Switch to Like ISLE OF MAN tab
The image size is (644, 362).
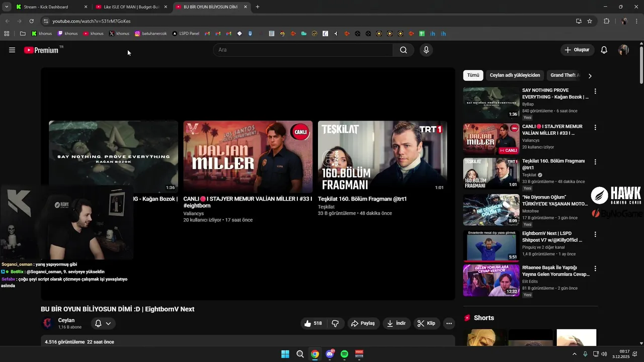[132, 7]
